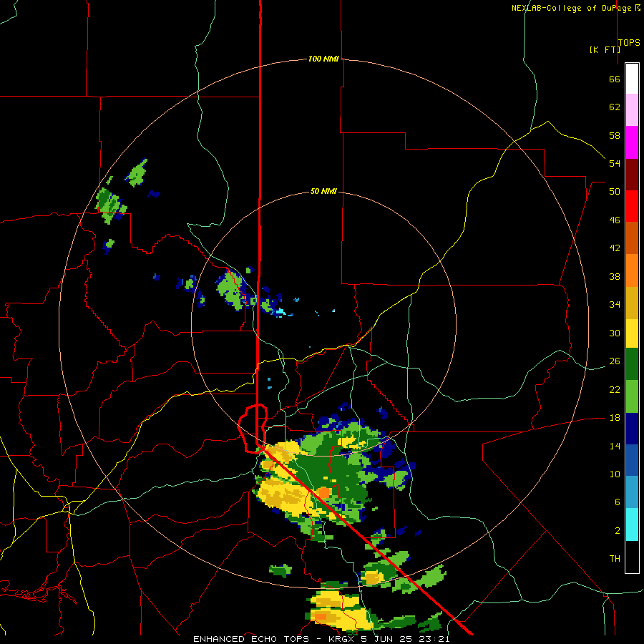Click the cyan 2 kft legend swatch
This screenshot has width=644, height=644.
pos(632,525)
